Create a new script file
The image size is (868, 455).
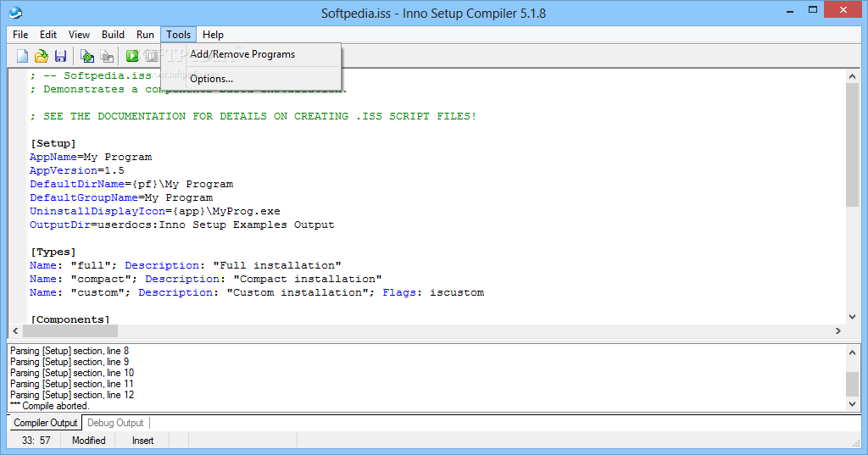22,56
